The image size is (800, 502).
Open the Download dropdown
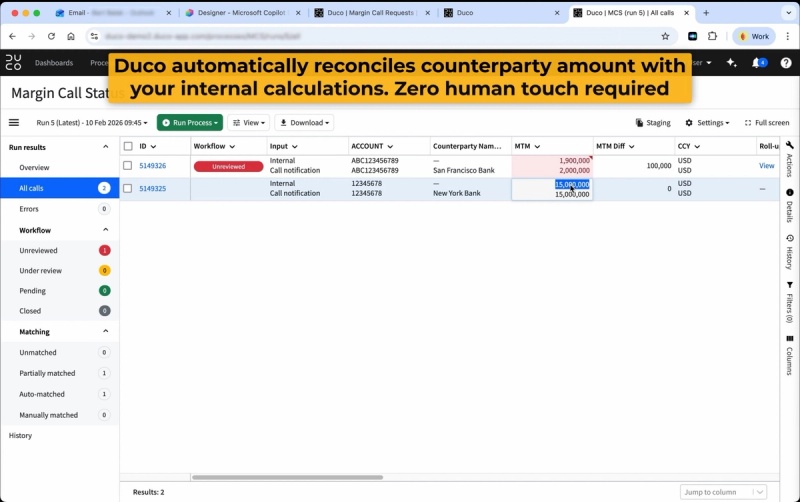click(304, 122)
